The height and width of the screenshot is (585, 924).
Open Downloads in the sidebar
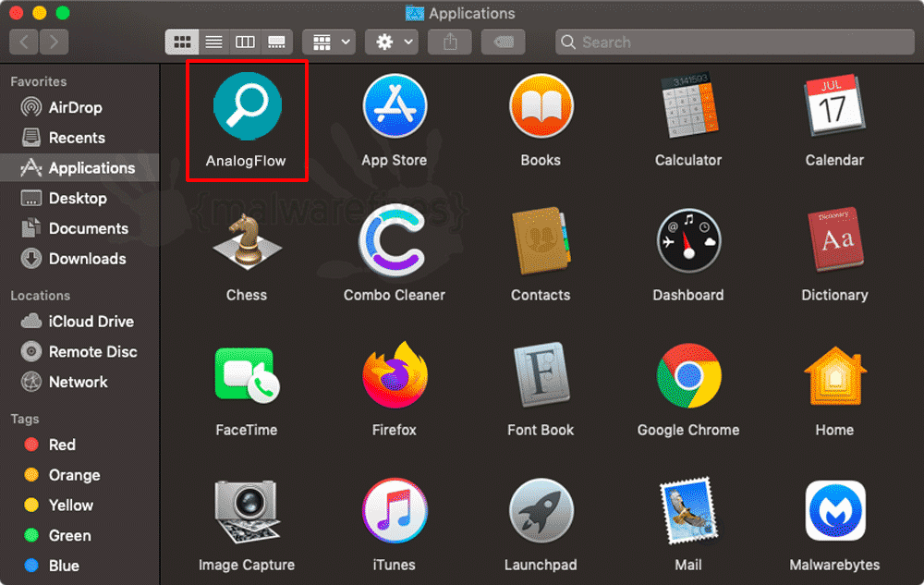tap(79, 259)
